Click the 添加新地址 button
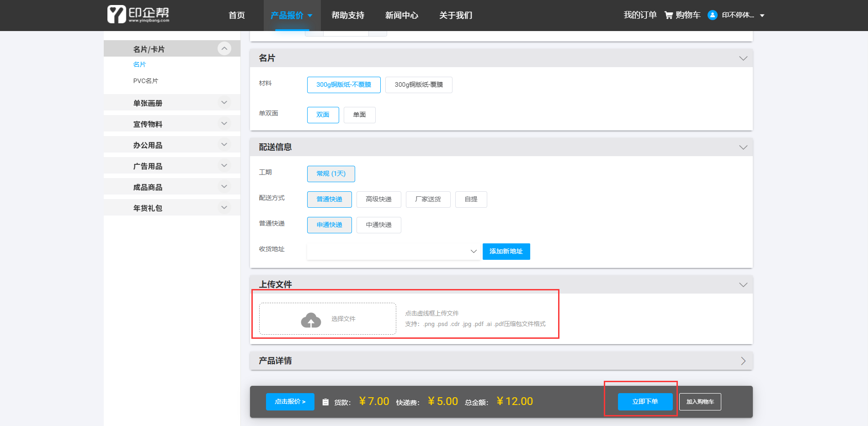 (506, 252)
